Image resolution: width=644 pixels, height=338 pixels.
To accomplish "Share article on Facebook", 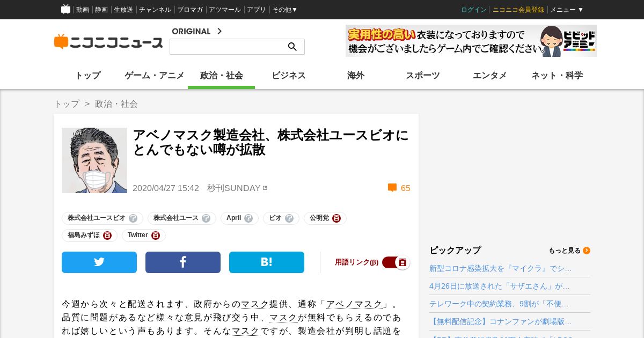I will coord(183,262).
